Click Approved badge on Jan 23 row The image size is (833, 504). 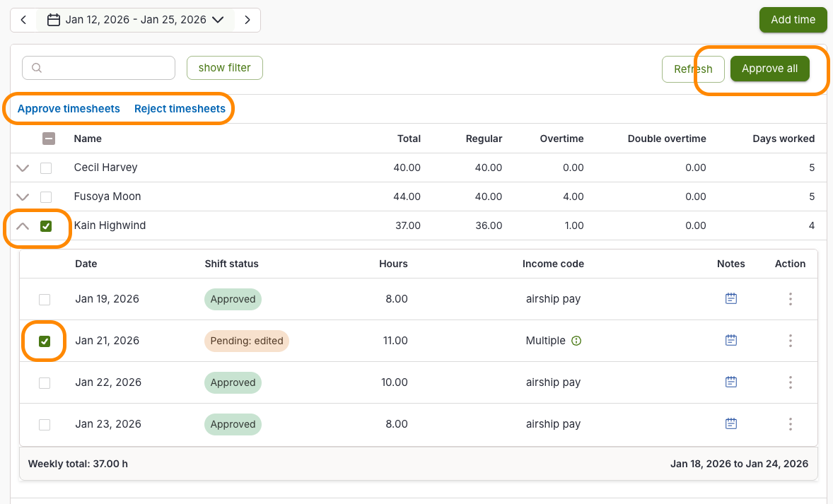point(233,424)
